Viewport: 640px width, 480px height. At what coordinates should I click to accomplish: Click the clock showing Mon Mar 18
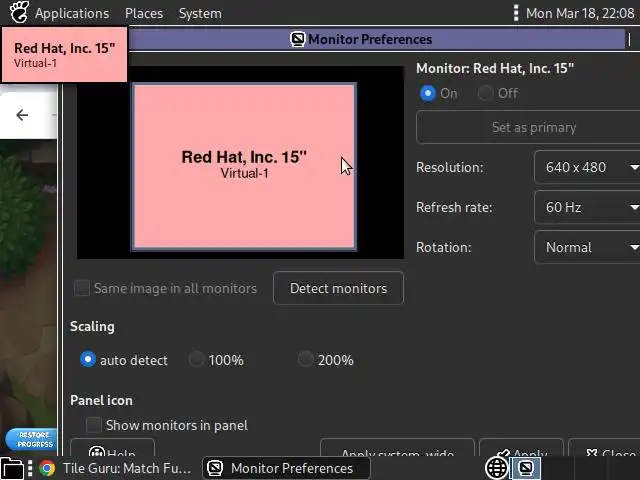pos(580,13)
